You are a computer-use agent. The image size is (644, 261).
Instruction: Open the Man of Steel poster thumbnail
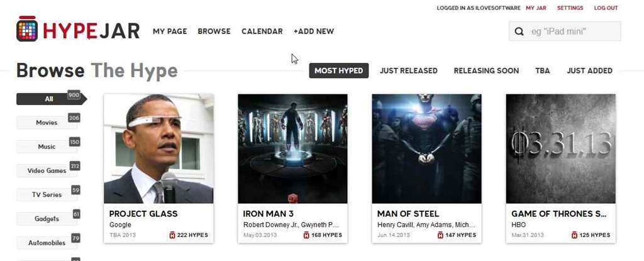click(x=427, y=149)
